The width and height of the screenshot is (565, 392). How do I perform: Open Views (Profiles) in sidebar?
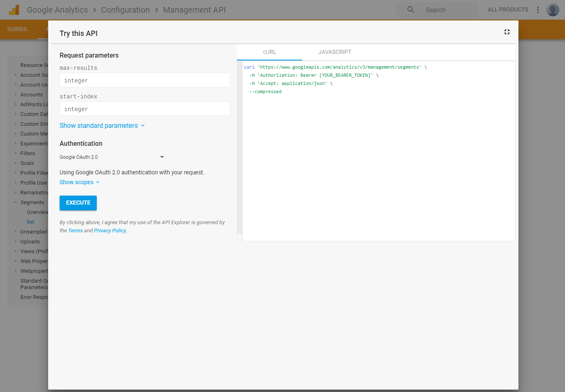click(x=34, y=251)
